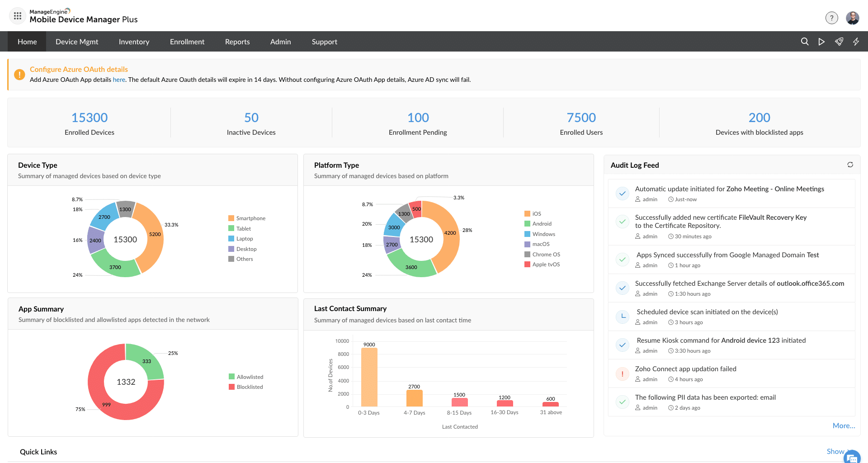Click the 16-30 Days bar showing 1200
868x463 pixels.
pyautogui.click(x=505, y=403)
